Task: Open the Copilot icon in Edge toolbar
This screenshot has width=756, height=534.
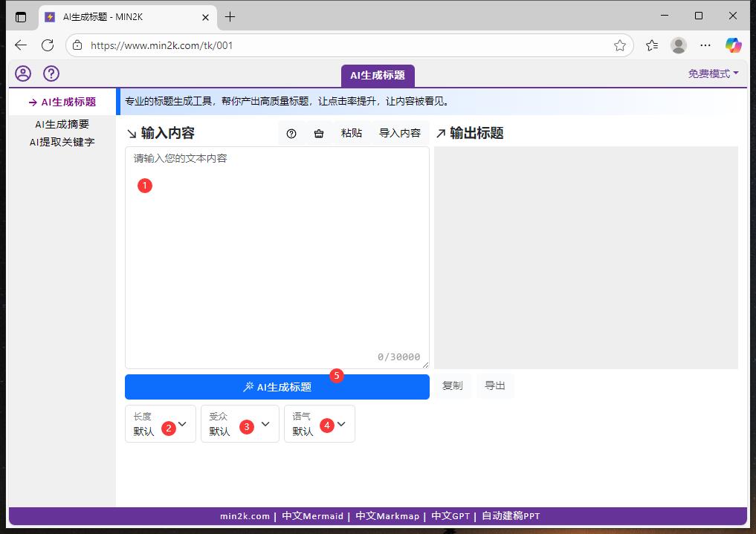Action: click(x=733, y=45)
